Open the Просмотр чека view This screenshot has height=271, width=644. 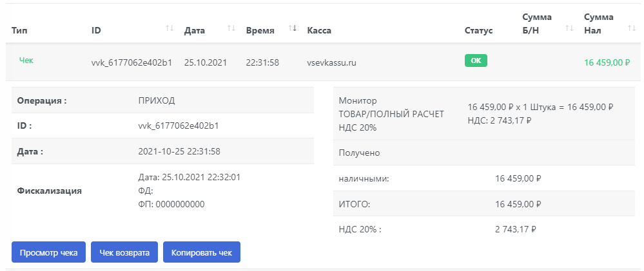[49, 252]
